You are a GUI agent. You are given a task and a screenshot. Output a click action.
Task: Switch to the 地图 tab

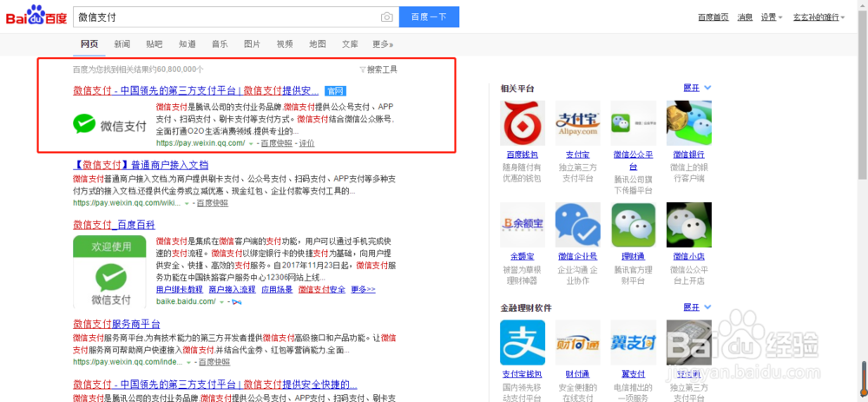[x=317, y=44]
